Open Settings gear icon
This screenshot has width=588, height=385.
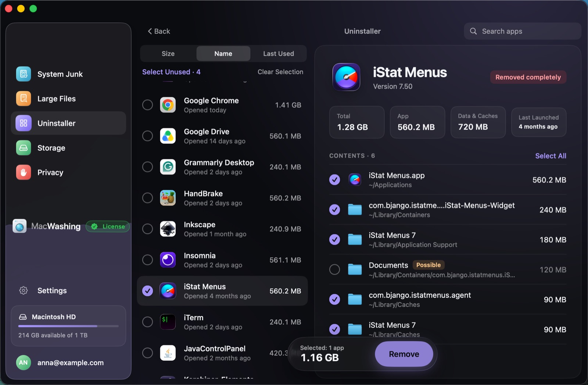pos(24,290)
